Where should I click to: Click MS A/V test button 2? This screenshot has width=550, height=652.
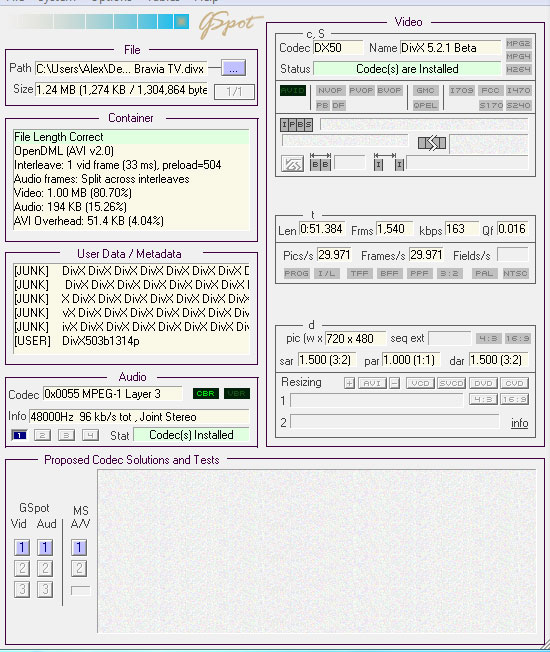(x=79, y=568)
